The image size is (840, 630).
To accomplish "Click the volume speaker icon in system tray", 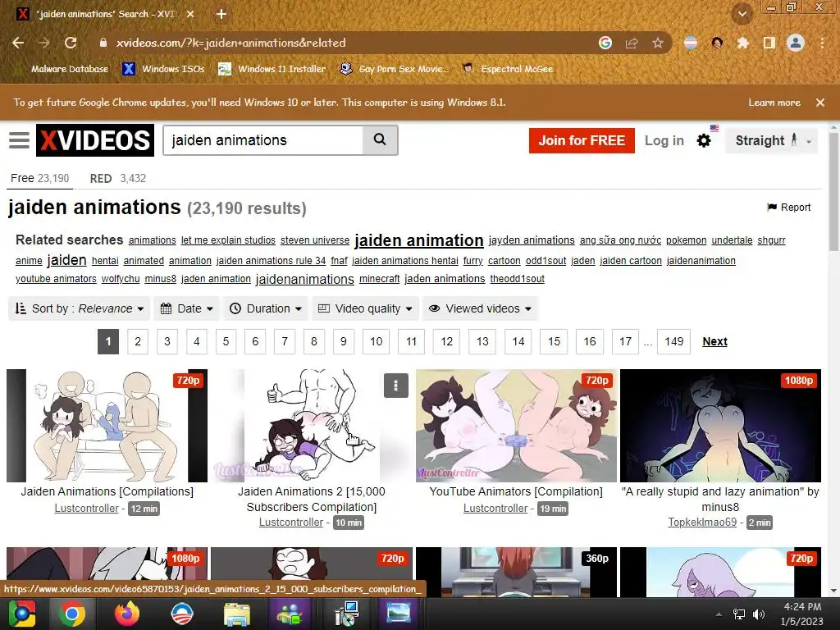I will pyautogui.click(x=759, y=614).
